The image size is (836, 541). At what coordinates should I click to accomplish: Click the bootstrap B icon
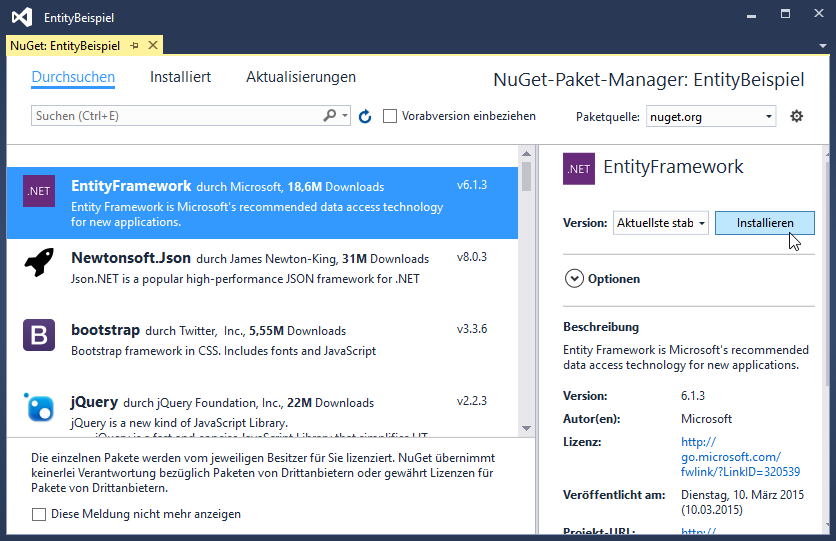pos(39,335)
